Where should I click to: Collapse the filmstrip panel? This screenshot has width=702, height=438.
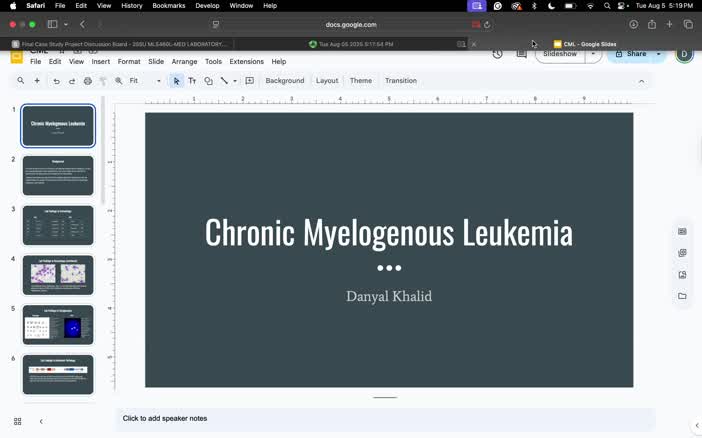(x=41, y=421)
